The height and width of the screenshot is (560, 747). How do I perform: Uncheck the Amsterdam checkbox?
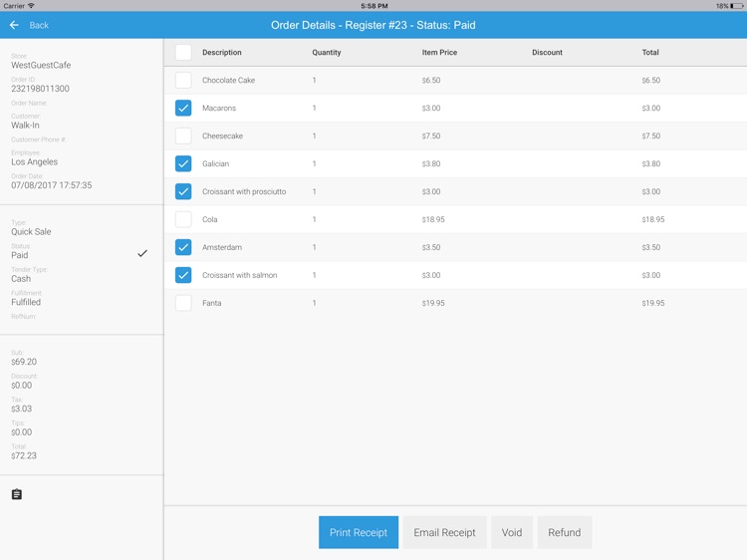click(183, 247)
